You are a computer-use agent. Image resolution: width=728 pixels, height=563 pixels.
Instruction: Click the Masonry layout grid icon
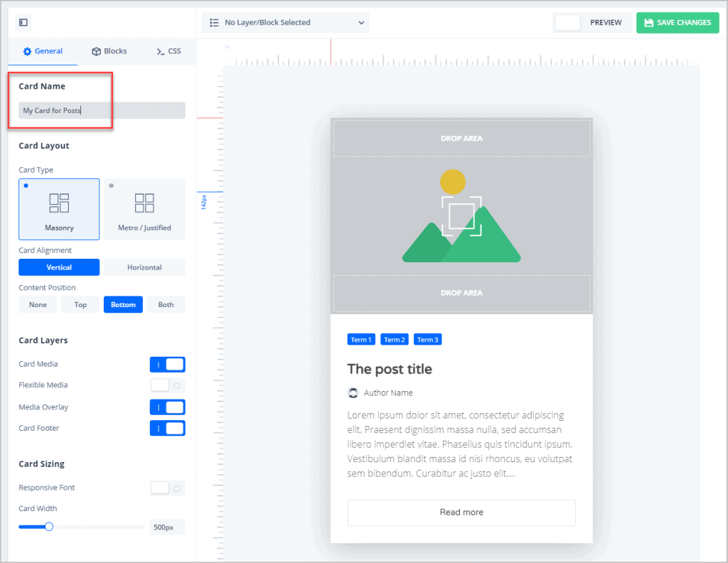(59, 203)
